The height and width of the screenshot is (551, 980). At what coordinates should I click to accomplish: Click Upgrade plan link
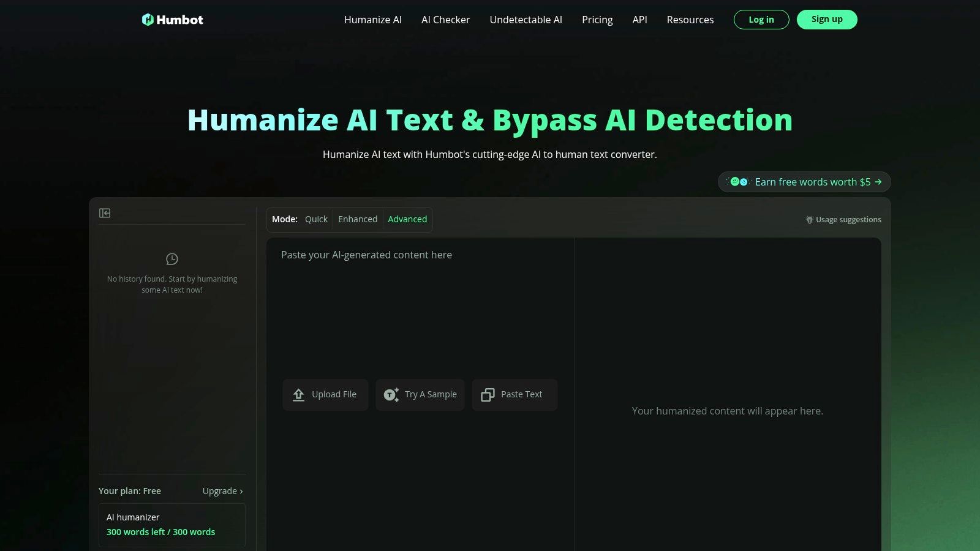coord(223,491)
